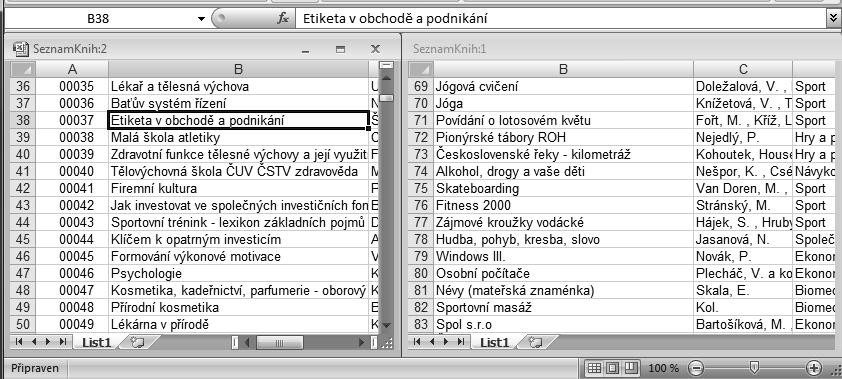
Task: Go to first sheet in SeznamKnih:1
Action: [x=417, y=341]
